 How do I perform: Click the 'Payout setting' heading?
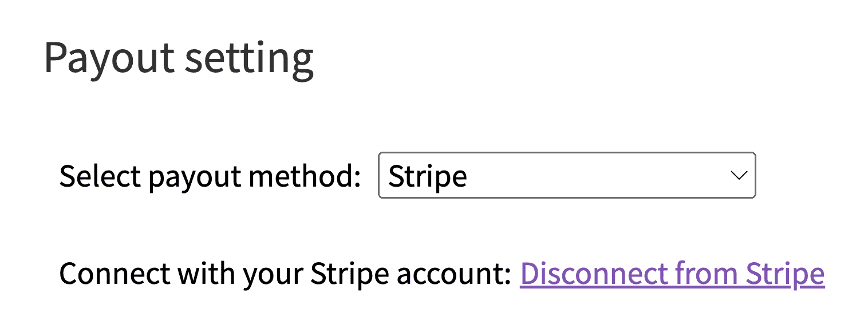pos(179,59)
